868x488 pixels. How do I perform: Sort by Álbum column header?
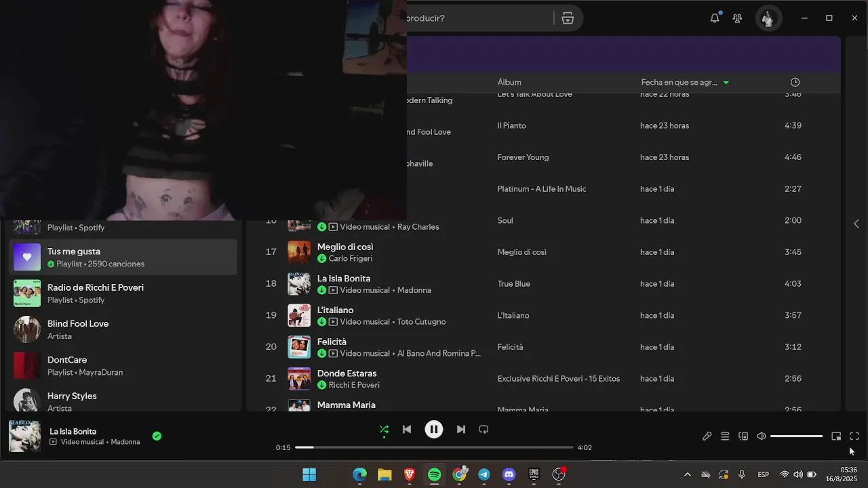pyautogui.click(x=509, y=82)
